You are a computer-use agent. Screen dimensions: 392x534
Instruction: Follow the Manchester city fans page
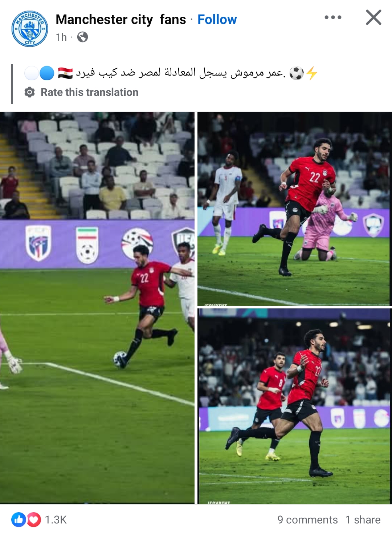[217, 19]
